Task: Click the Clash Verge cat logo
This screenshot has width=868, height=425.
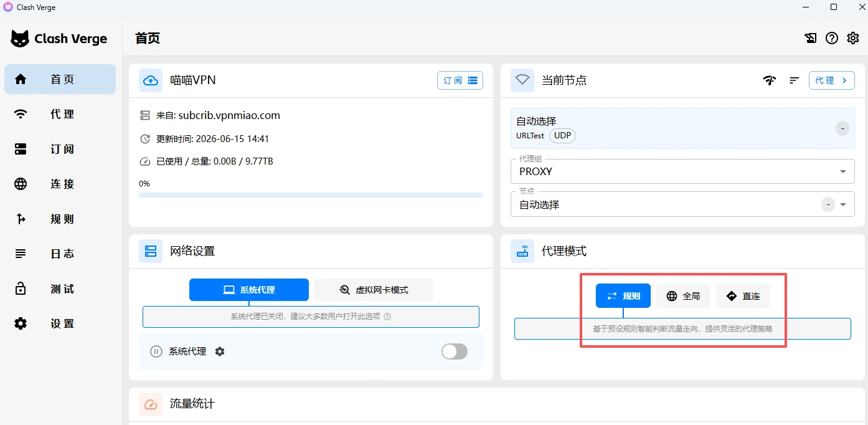Action: click(x=20, y=39)
